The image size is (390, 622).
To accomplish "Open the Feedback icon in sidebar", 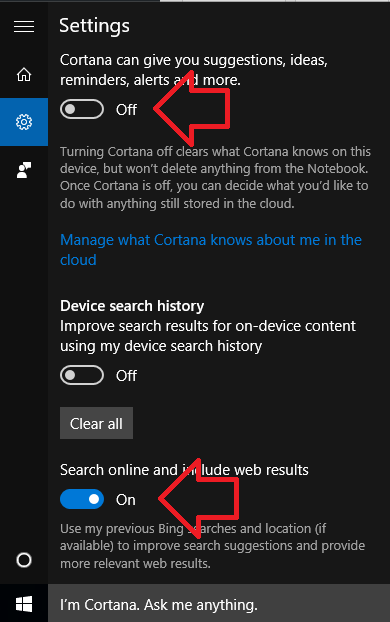I will coord(24,170).
